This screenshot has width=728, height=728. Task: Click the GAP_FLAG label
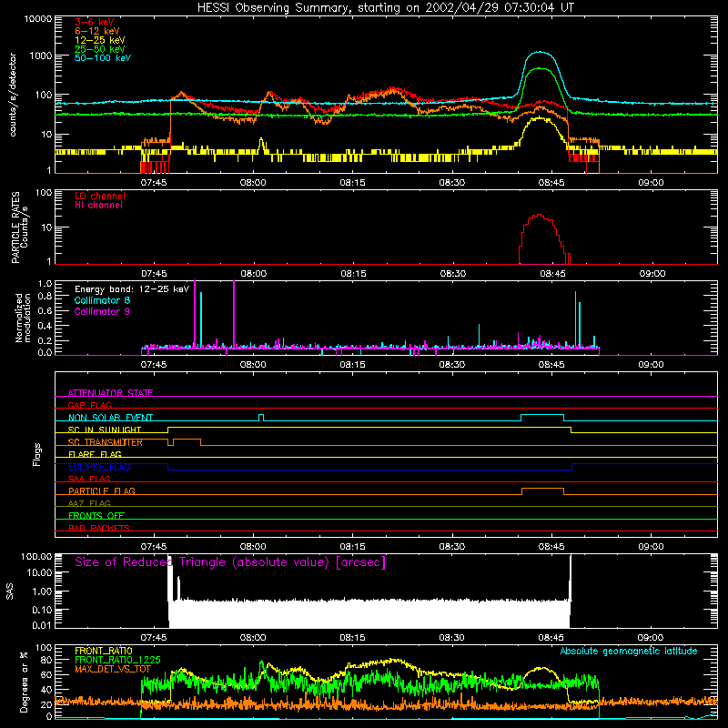89,405
